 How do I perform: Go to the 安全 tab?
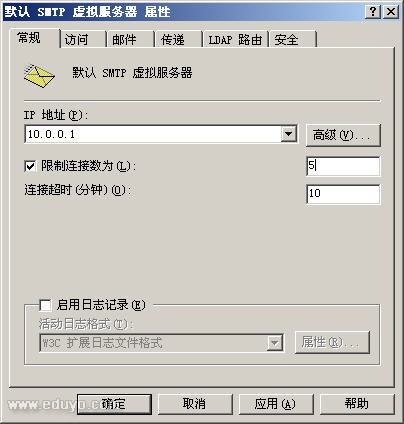(x=293, y=40)
